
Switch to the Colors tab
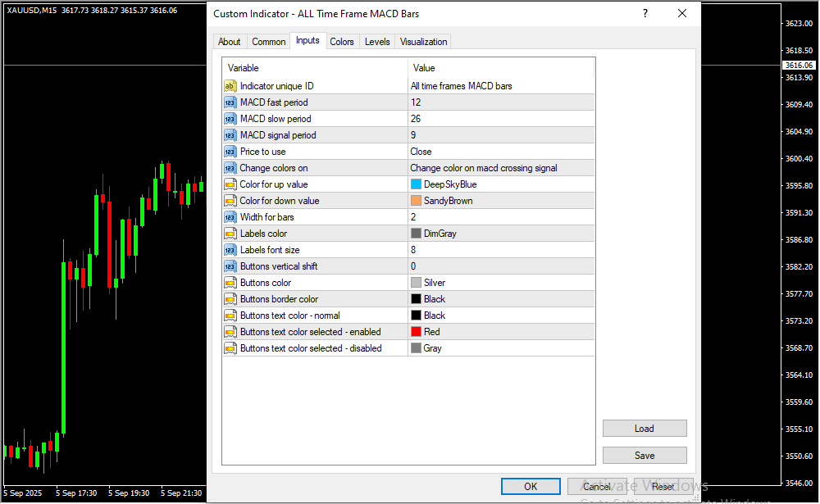click(x=342, y=42)
